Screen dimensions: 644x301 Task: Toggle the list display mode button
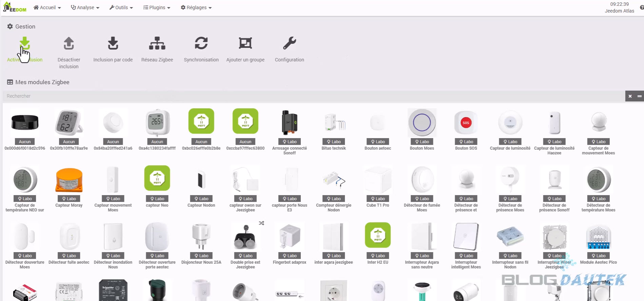click(639, 96)
